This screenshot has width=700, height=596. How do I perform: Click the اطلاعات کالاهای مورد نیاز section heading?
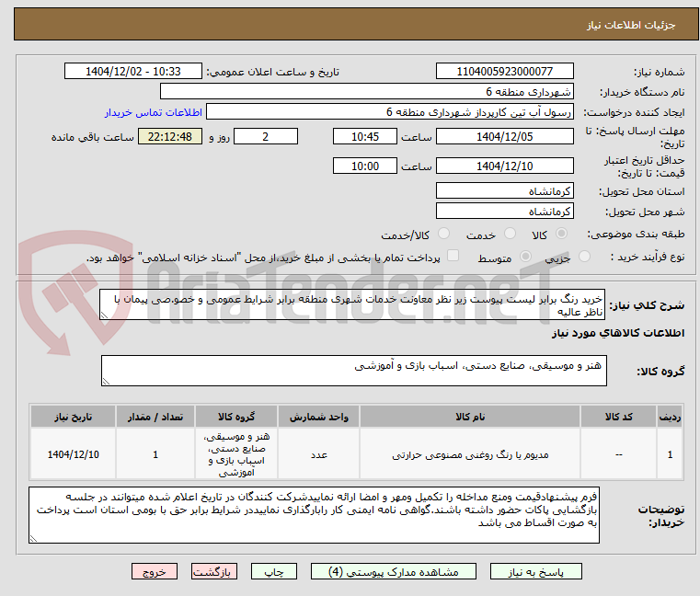pyautogui.click(x=618, y=333)
